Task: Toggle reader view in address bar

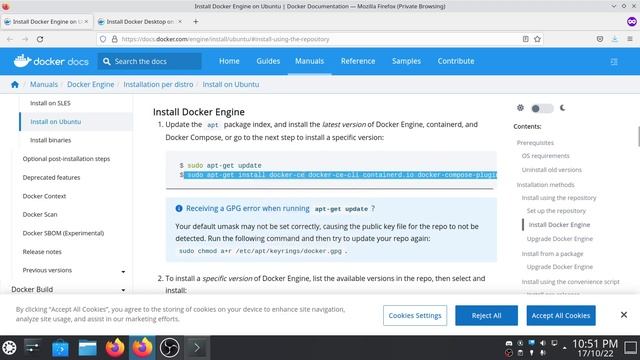Action: (x=525, y=39)
